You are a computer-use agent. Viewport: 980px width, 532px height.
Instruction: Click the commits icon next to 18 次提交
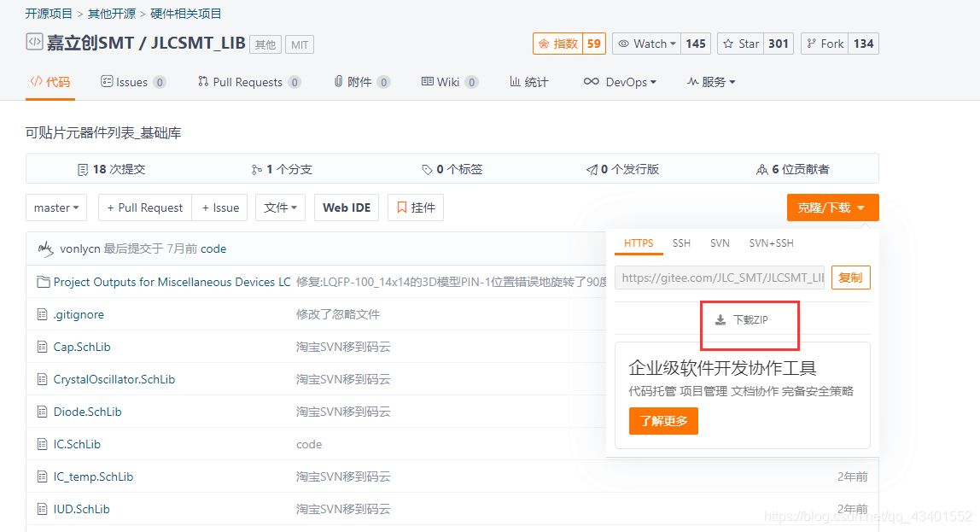pyautogui.click(x=83, y=169)
